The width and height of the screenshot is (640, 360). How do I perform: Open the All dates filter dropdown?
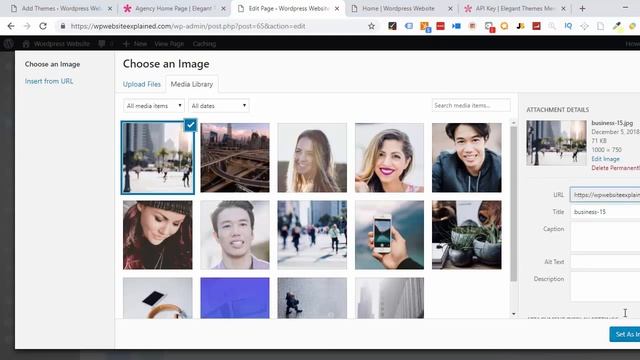pos(219,106)
